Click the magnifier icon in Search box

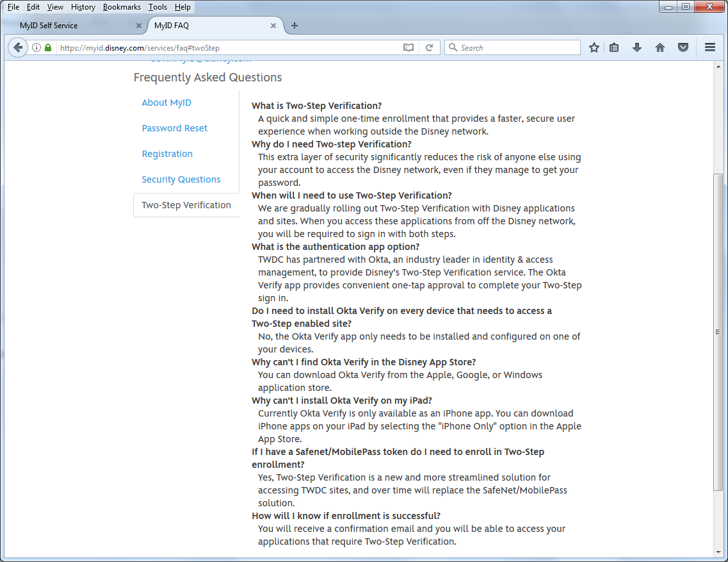tap(453, 47)
